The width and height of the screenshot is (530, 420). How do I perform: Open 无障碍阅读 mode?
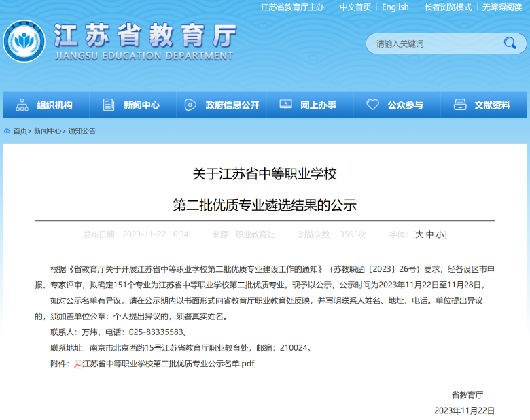502,7
